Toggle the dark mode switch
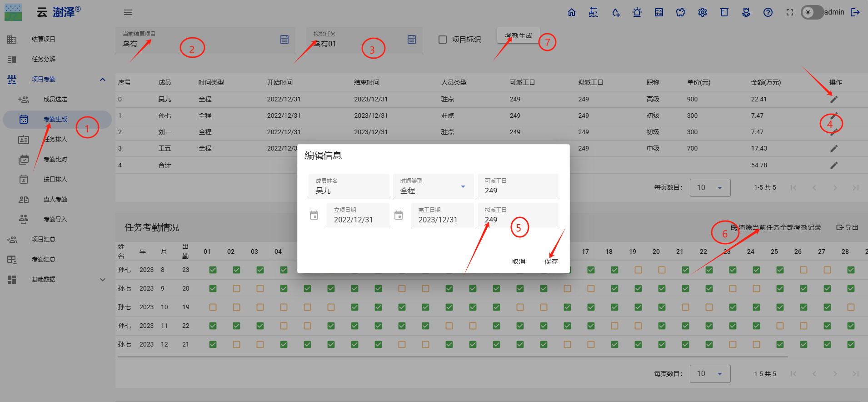Screen dimensions: 868x402 (x=812, y=12)
